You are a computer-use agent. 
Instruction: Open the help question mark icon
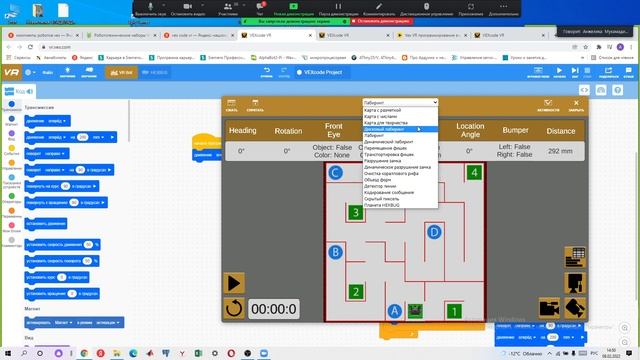(x=618, y=90)
